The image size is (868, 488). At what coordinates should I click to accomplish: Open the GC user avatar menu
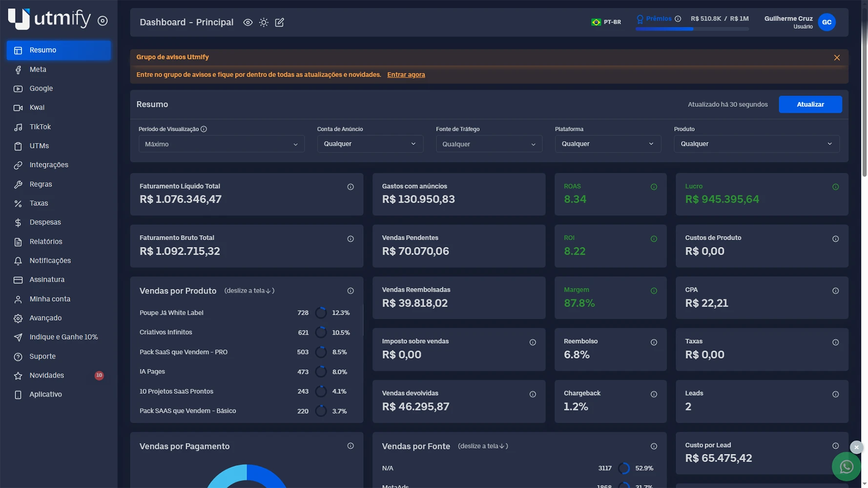tap(827, 22)
